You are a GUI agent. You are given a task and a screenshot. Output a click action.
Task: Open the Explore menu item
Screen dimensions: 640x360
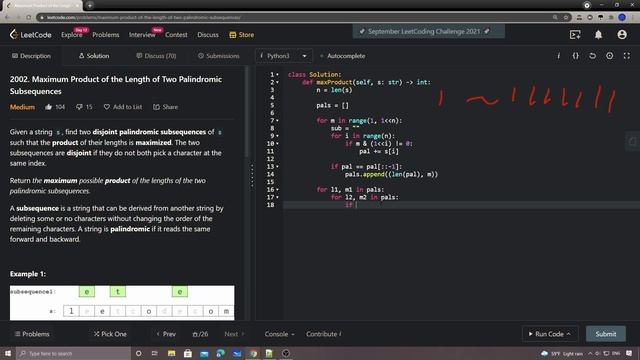pos(72,35)
